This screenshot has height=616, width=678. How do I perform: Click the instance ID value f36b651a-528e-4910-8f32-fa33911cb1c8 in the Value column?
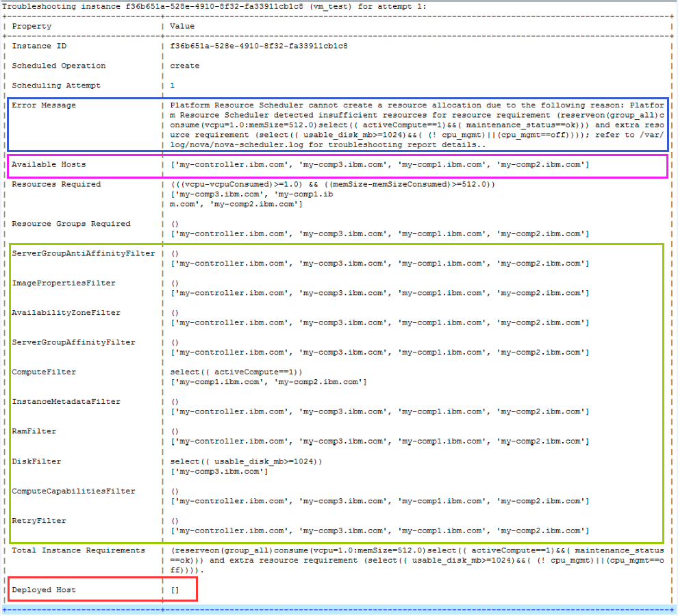click(259, 46)
